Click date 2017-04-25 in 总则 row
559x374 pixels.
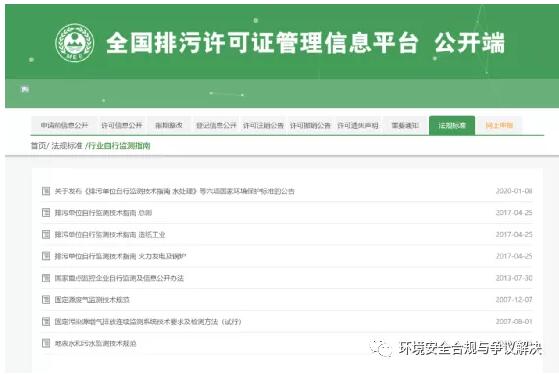[x=514, y=213]
